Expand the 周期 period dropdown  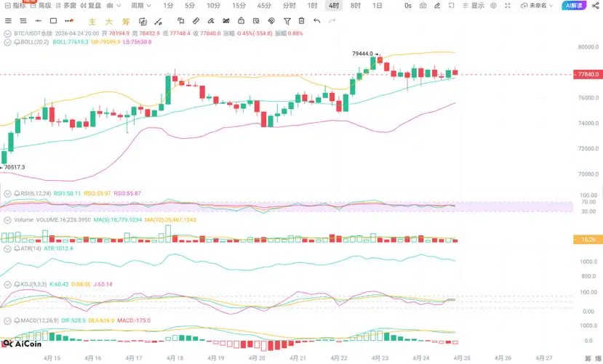[x=141, y=6]
